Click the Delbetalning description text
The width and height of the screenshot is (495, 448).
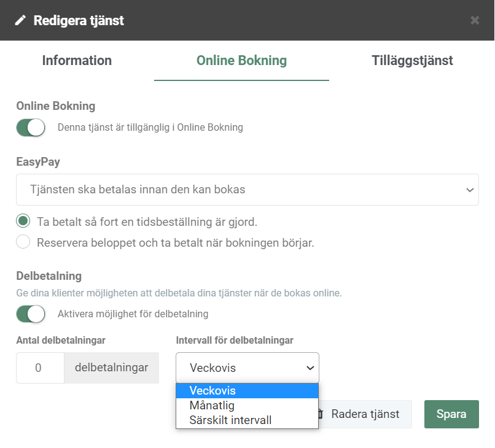179,293
